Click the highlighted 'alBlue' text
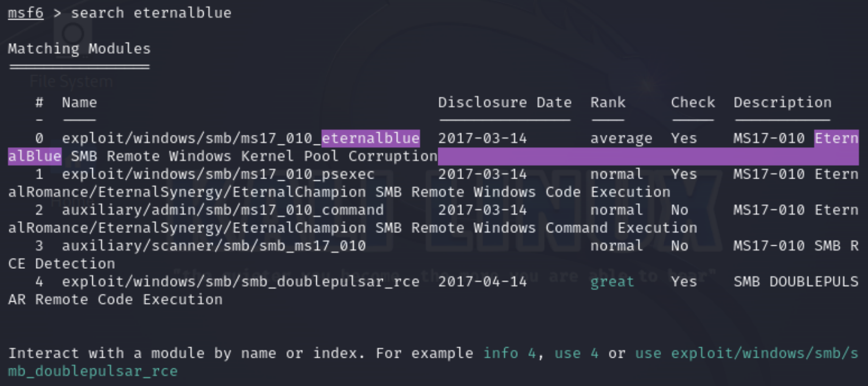 click(35, 156)
